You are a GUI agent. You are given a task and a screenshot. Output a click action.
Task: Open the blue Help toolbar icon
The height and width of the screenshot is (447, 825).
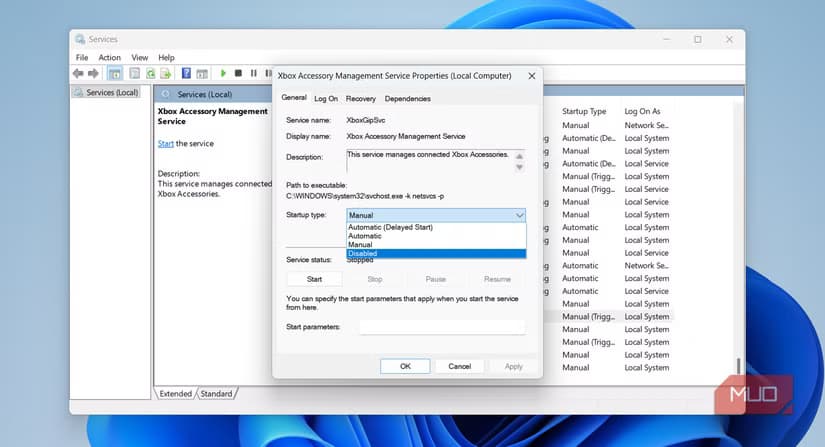[x=186, y=74]
